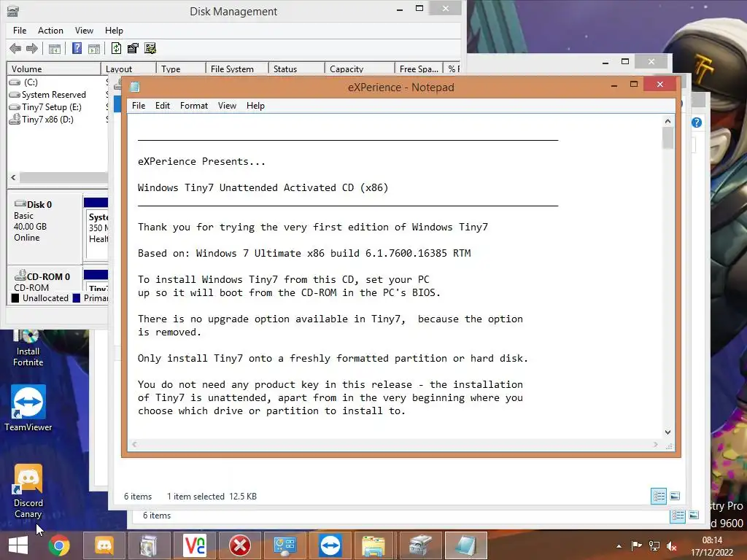Open View menu in Disk Management

[x=84, y=31]
